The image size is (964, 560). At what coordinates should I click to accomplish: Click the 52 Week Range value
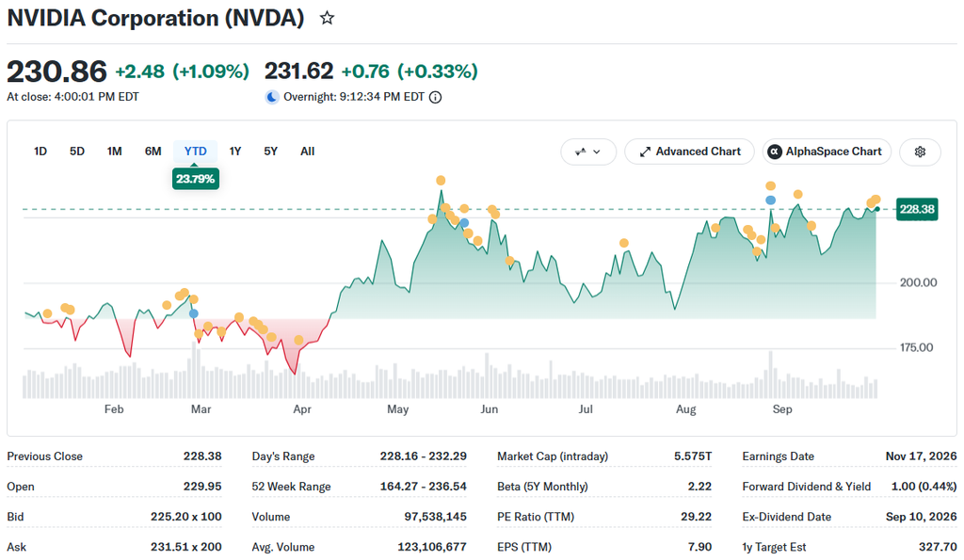pyautogui.click(x=423, y=487)
